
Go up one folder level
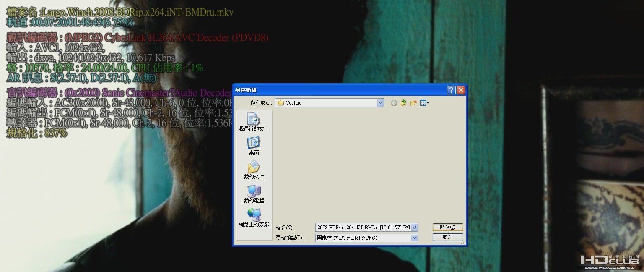click(403, 103)
